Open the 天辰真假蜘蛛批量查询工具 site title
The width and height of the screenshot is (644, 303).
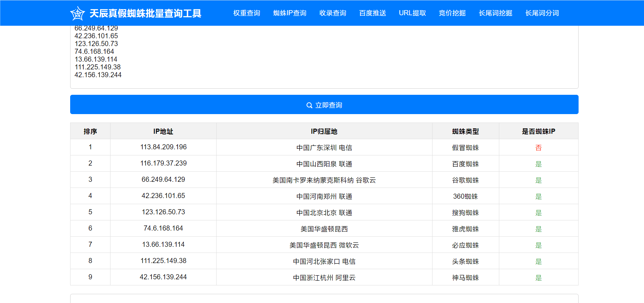[x=145, y=13]
